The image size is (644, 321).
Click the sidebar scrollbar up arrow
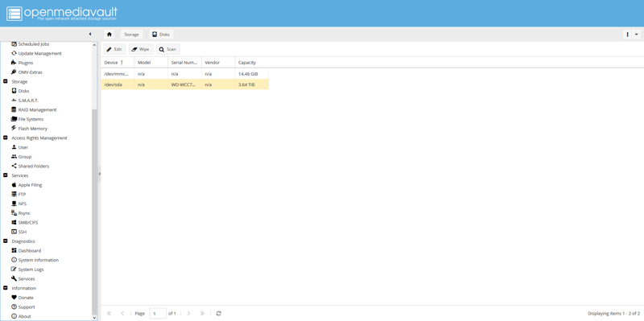coord(94,45)
